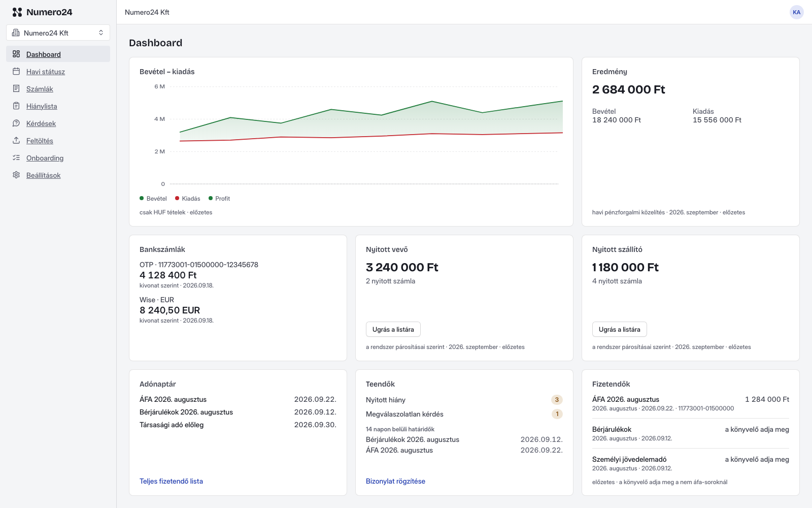Click the Dashboard grid icon in sidebar
This screenshot has height=508, width=812.
pyautogui.click(x=16, y=54)
